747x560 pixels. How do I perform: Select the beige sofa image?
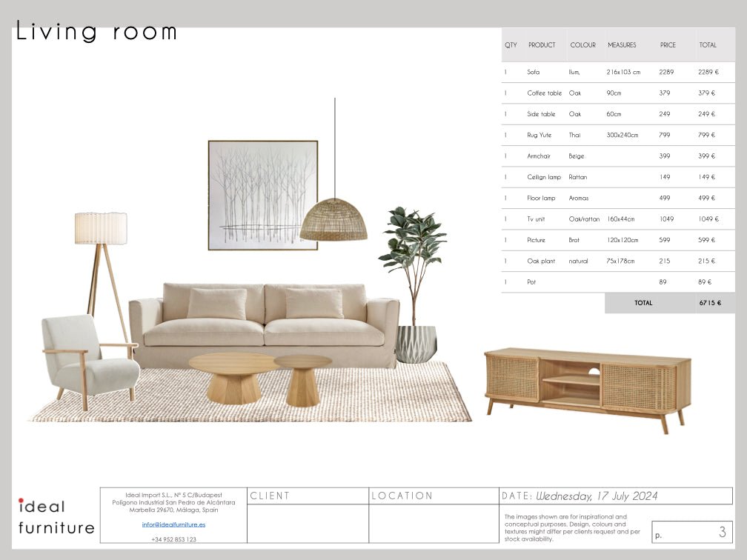tap(265, 324)
